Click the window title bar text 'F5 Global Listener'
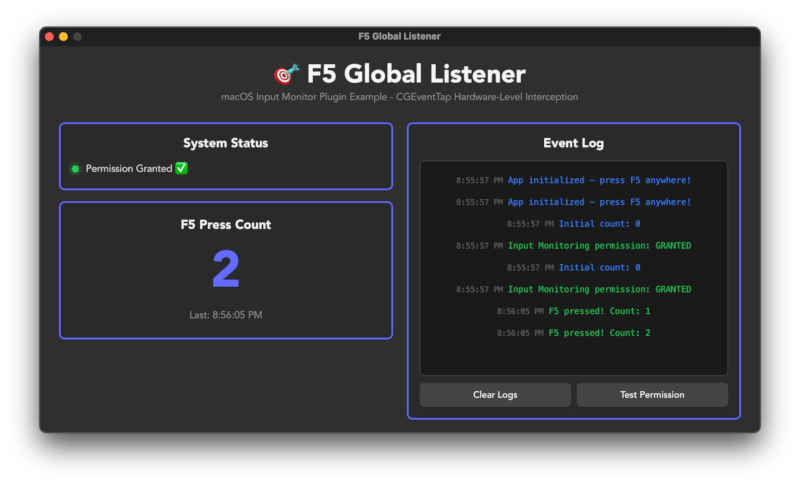Viewport: 800px width, 485px height. pos(399,36)
